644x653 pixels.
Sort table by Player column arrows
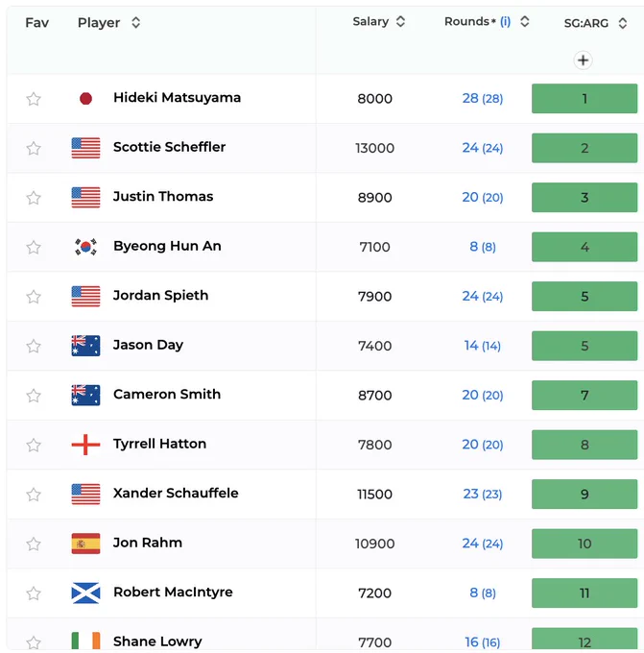point(135,22)
